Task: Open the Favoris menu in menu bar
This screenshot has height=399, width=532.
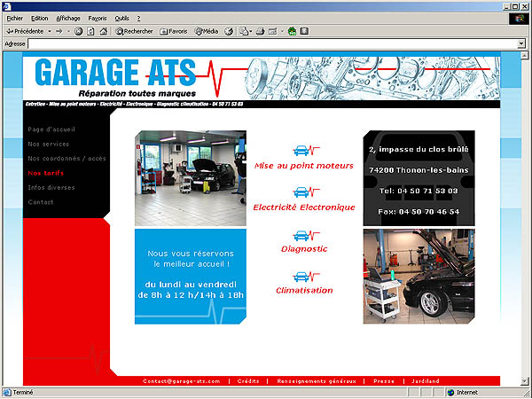Action: (98, 19)
